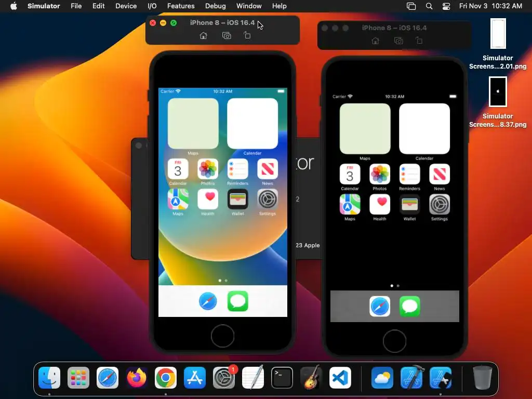This screenshot has height=399, width=532.
Task: Tap the Maps widget in right simulator
Action: coord(365,129)
